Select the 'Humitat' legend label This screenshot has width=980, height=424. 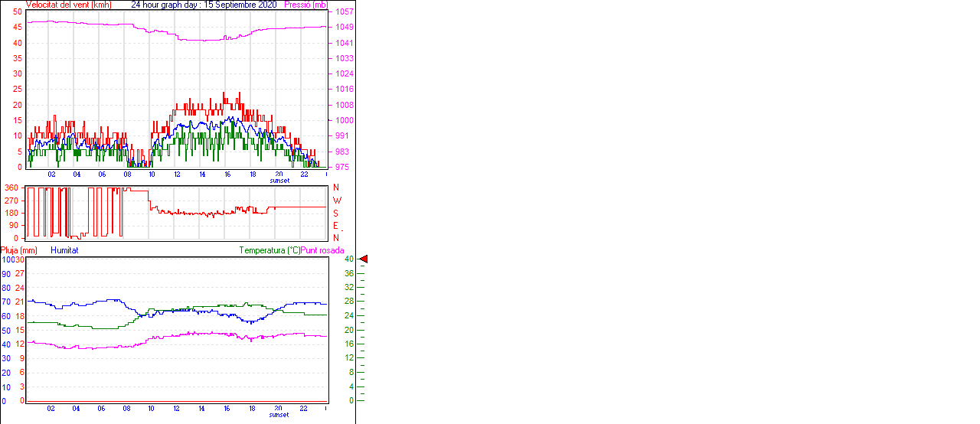tap(64, 250)
